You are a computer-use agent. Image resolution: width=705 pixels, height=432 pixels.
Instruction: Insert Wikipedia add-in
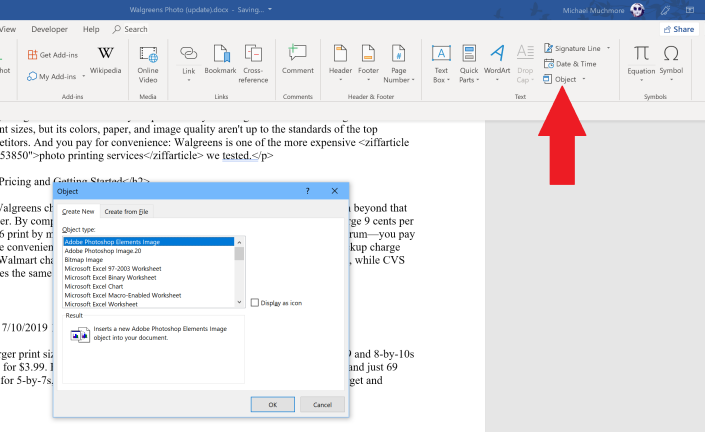pyautogui.click(x=106, y=60)
